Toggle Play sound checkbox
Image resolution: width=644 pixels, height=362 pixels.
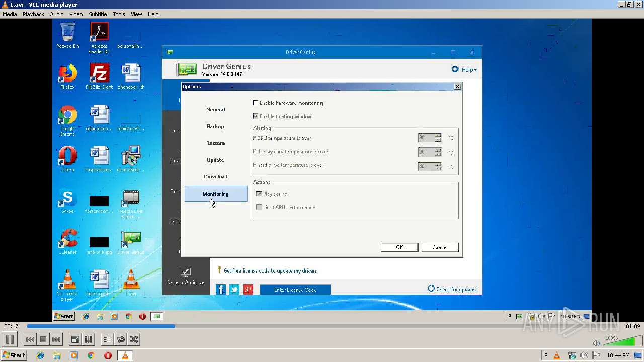click(259, 194)
